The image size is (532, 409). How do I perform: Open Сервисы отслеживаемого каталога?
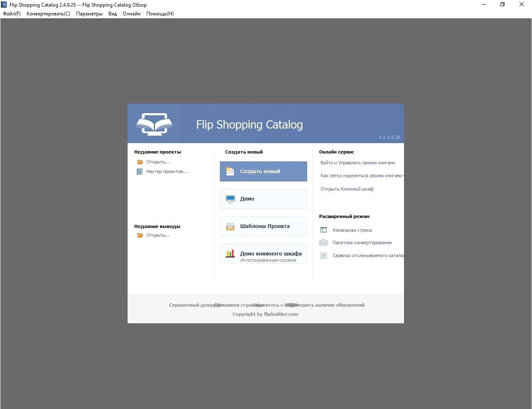(x=368, y=255)
